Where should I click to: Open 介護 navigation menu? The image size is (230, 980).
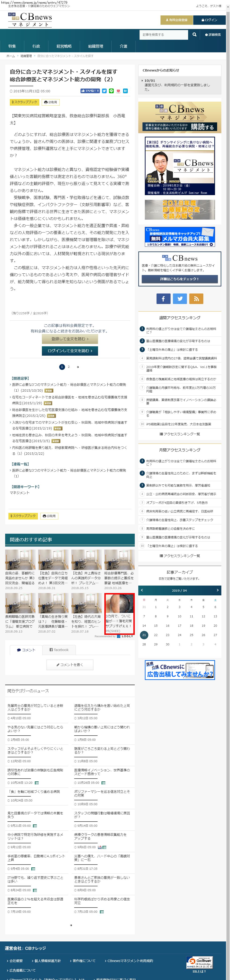(123, 46)
